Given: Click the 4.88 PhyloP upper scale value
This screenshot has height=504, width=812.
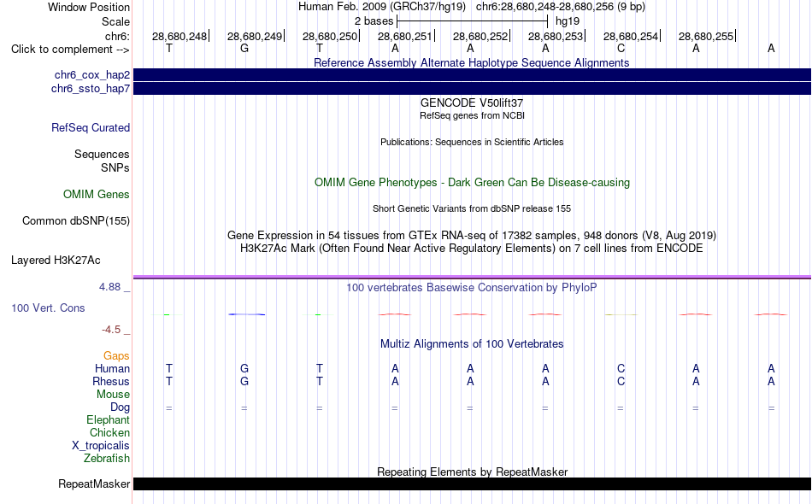Looking at the screenshot, I should click(109, 287).
